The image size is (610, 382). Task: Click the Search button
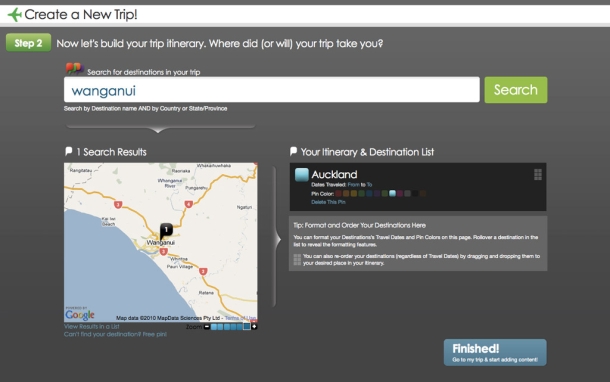pyautogui.click(x=515, y=90)
